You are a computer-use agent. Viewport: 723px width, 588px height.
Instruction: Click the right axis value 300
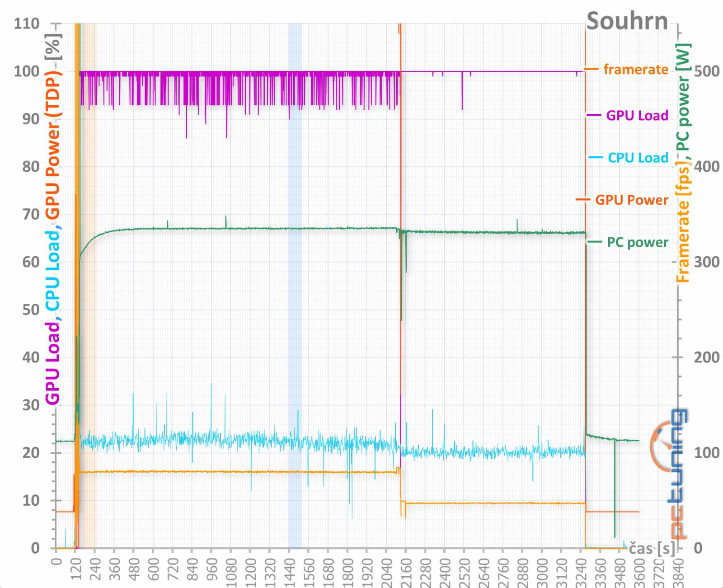706,262
